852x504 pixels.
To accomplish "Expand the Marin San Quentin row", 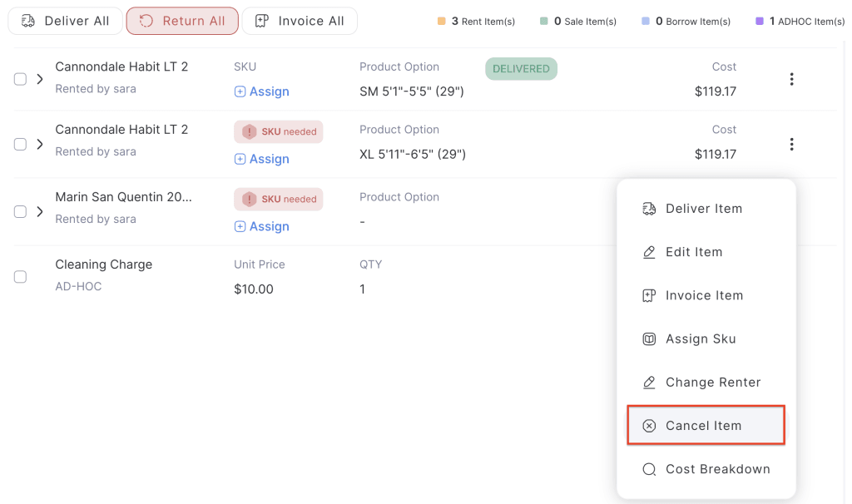I will coord(40,211).
